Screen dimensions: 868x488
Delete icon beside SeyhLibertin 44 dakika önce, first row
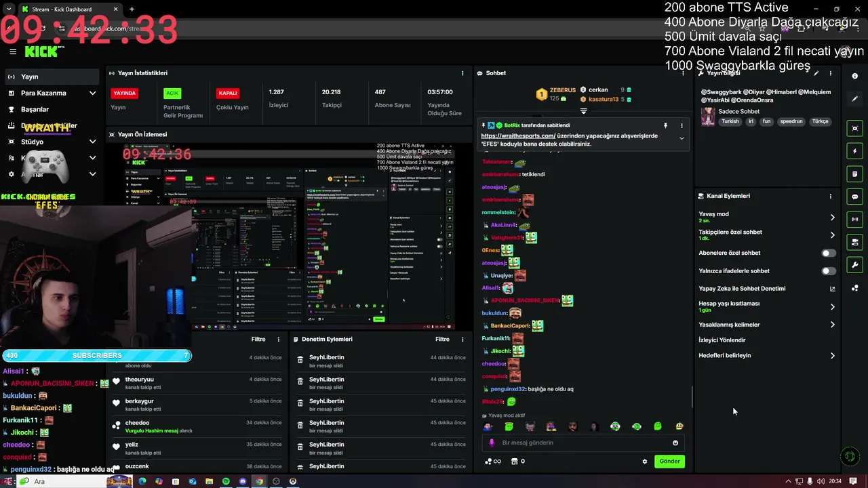pyautogui.click(x=300, y=361)
